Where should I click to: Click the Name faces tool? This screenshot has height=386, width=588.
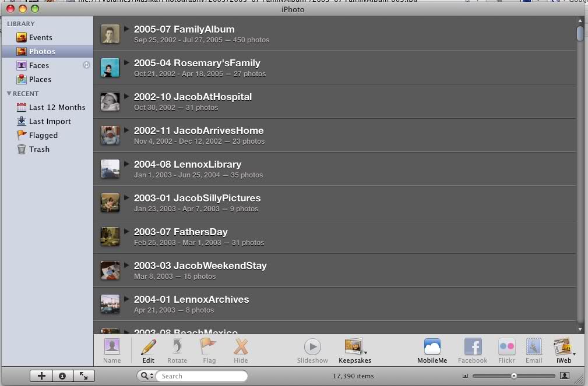coord(112,350)
